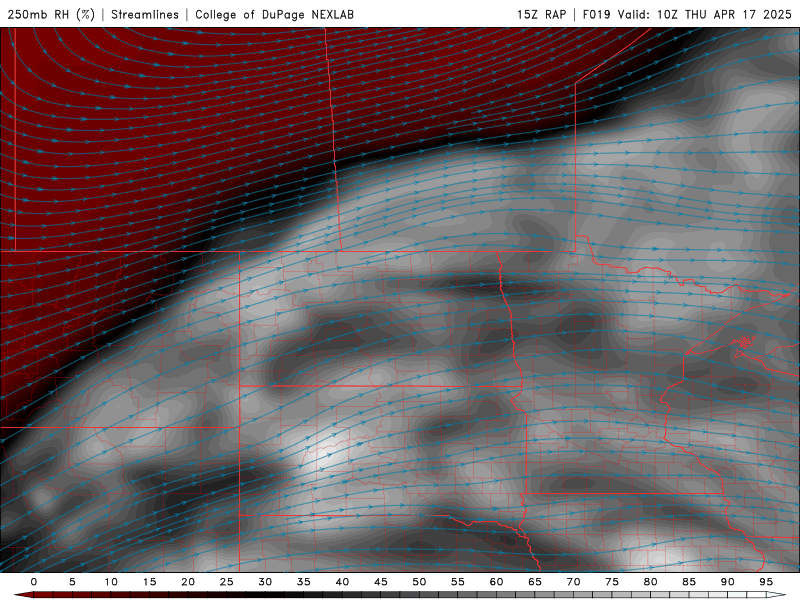Click the "70" label on the color scale
This screenshot has height=600, width=800.
[x=573, y=582]
